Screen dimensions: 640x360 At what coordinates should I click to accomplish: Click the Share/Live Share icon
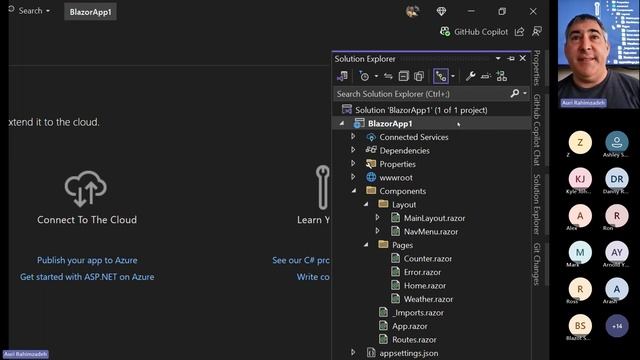click(519, 32)
